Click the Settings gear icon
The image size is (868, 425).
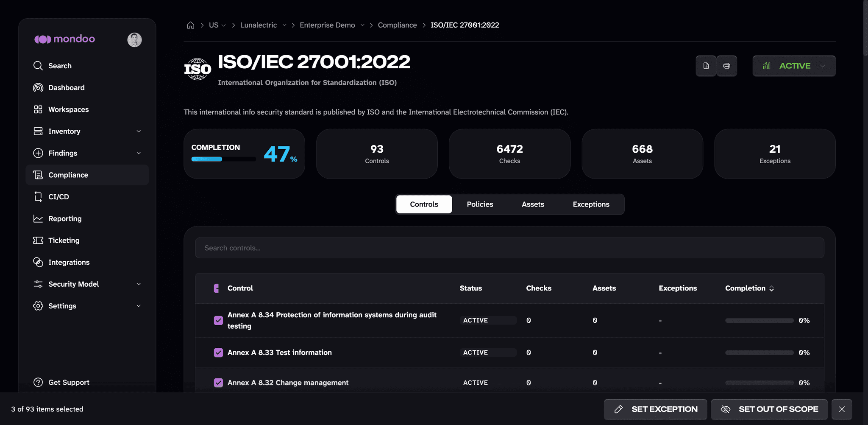click(38, 306)
